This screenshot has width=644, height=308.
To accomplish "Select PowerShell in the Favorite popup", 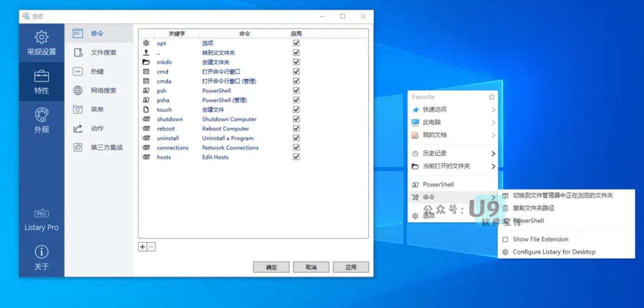I will [438, 184].
